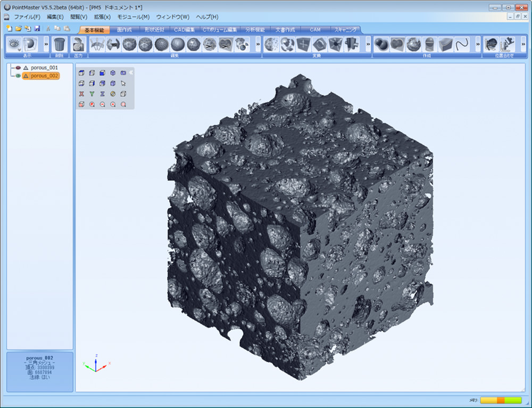Image resolution: width=532 pixels, height=408 pixels.
Task: Click the gold rotation ring view icon
Action: point(113,94)
